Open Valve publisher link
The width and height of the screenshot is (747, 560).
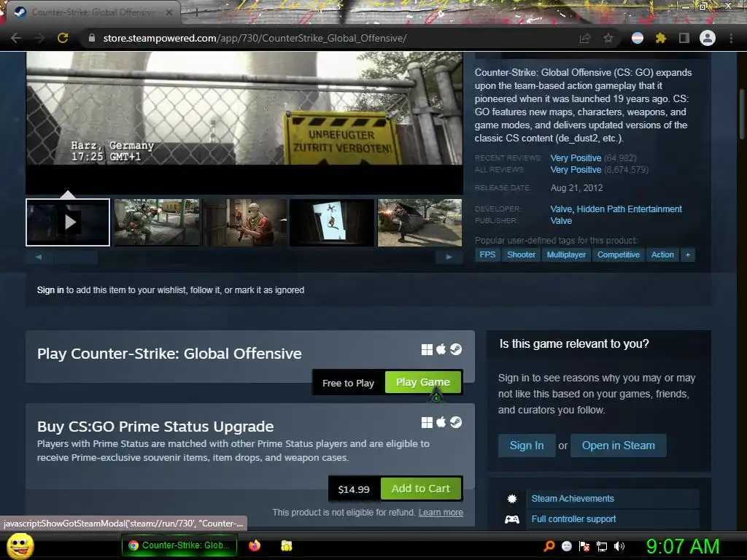pyautogui.click(x=561, y=221)
